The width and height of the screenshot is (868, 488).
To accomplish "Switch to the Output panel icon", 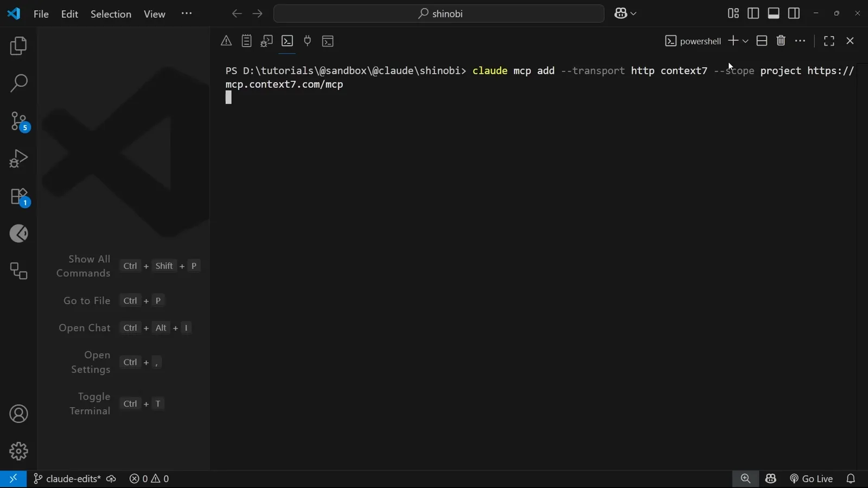I will coord(247,41).
